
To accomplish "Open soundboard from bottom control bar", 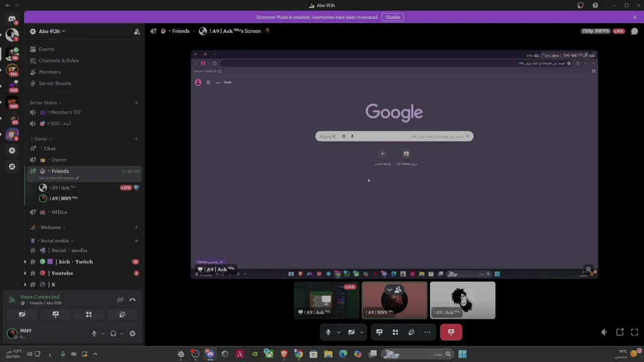I will [412, 332].
